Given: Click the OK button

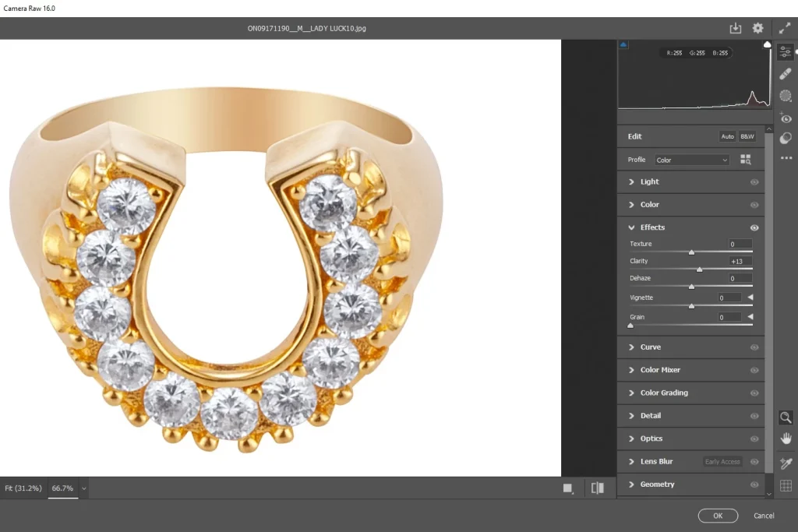Looking at the screenshot, I should (x=717, y=515).
